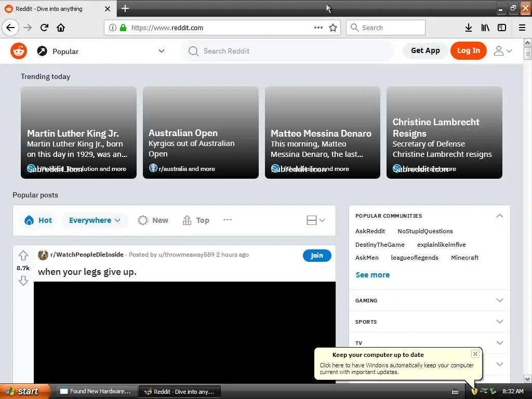Screen dimensions: 532x399
Task: Sort posts by New
Action: [153, 220]
